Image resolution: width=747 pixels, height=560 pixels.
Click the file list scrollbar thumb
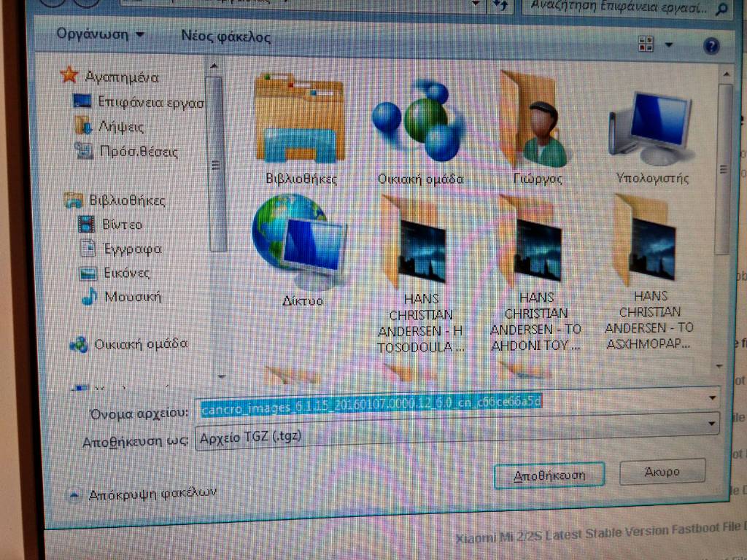[x=724, y=169]
